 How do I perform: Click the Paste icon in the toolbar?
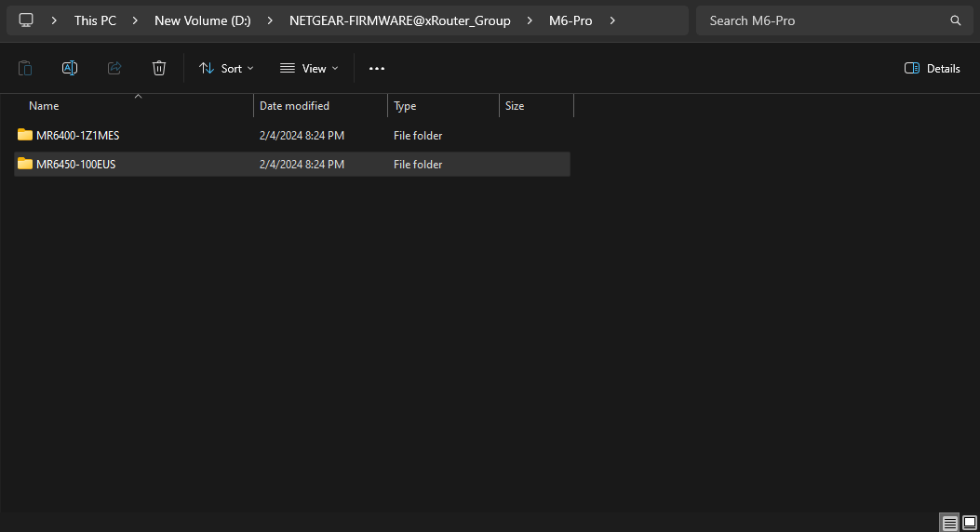click(x=25, y=68)
